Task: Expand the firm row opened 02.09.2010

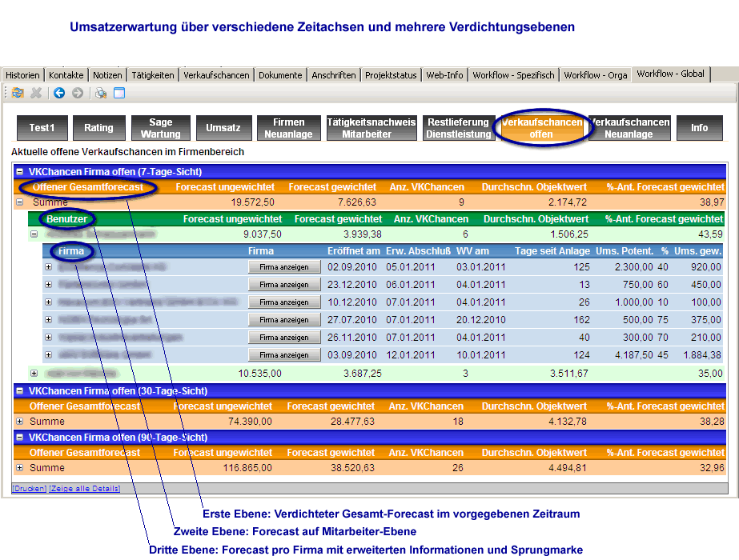Action: click(48, 267)
